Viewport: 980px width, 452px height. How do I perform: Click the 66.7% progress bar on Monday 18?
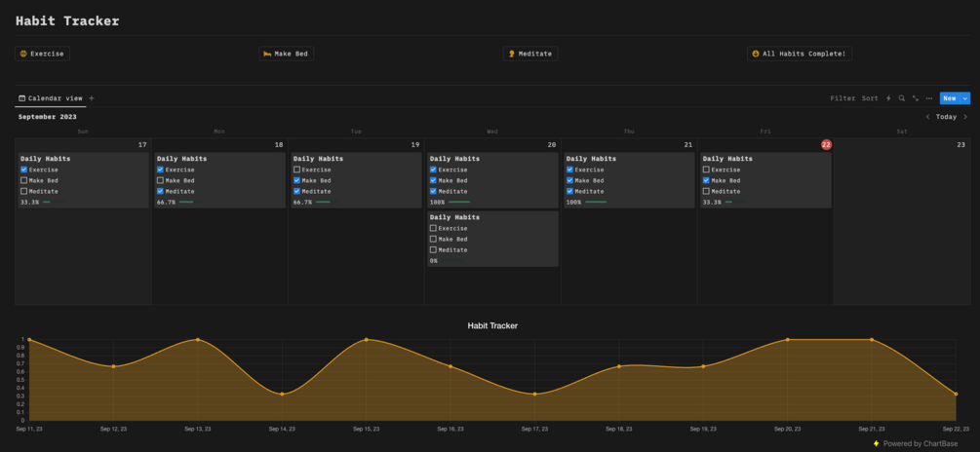pyautogui.click(x=190, y=203)
